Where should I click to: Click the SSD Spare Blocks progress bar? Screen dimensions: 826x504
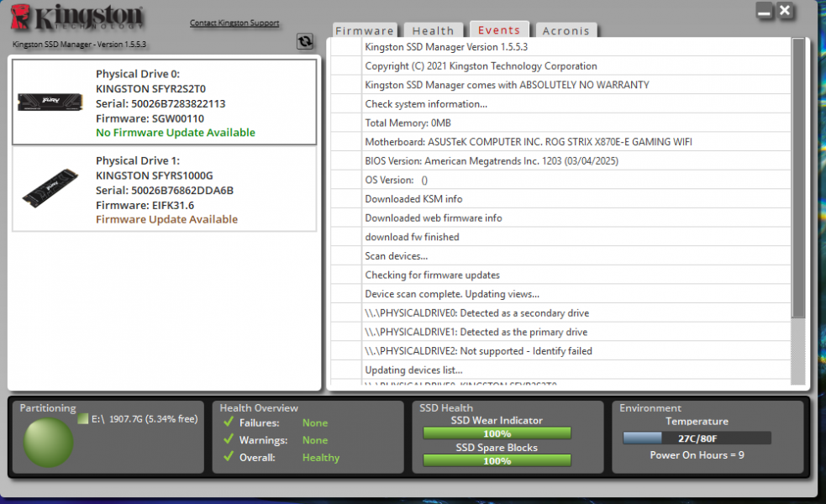pyautogui.click(x=497, y=461)
